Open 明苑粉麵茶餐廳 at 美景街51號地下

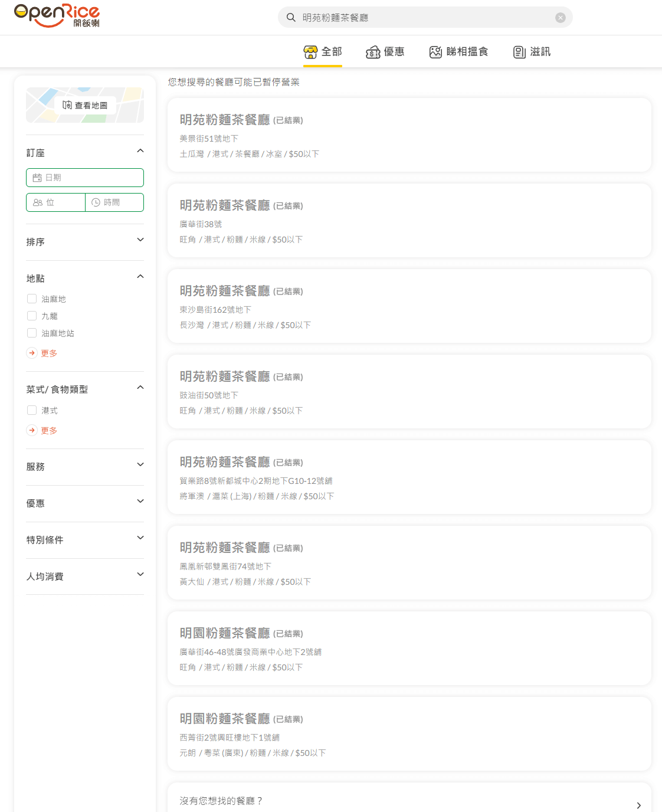click(409, 135)
